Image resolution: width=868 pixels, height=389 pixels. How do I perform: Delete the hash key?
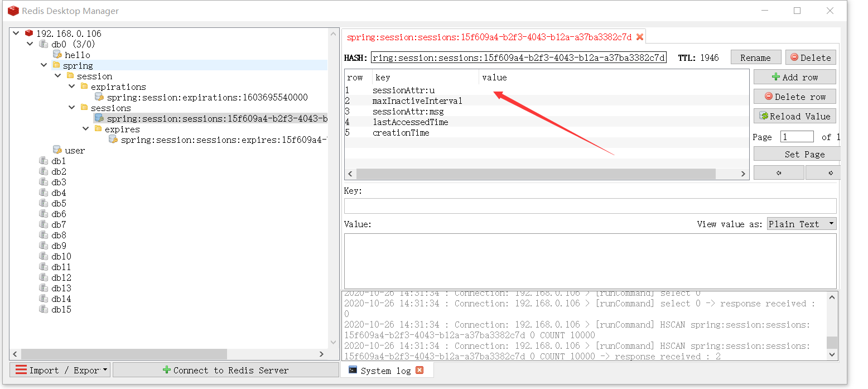coord(811,57)
